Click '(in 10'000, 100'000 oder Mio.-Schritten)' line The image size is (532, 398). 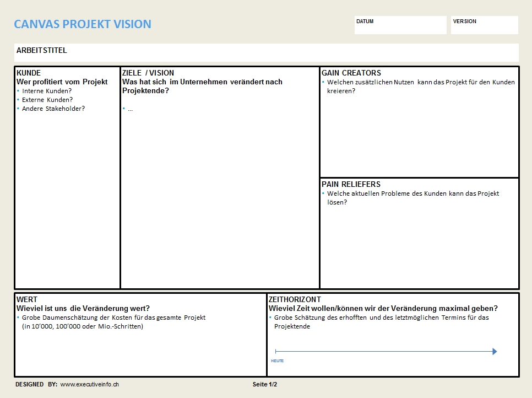point(83,326)
